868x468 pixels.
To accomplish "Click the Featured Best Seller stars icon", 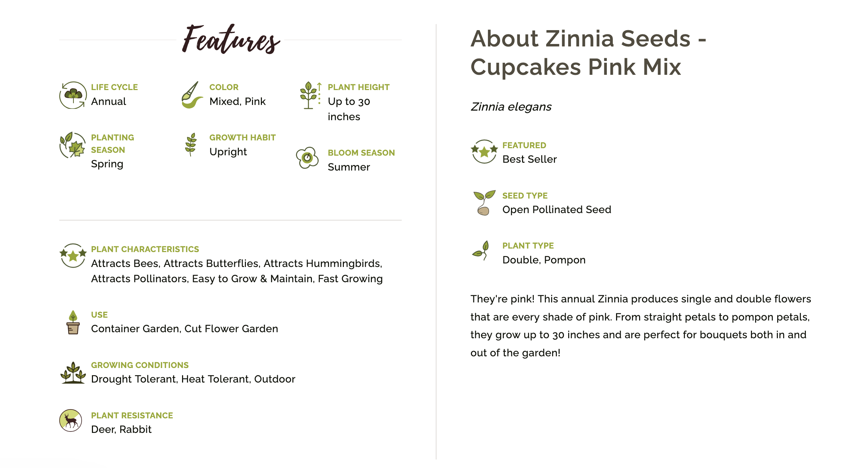I will point(484,152).
